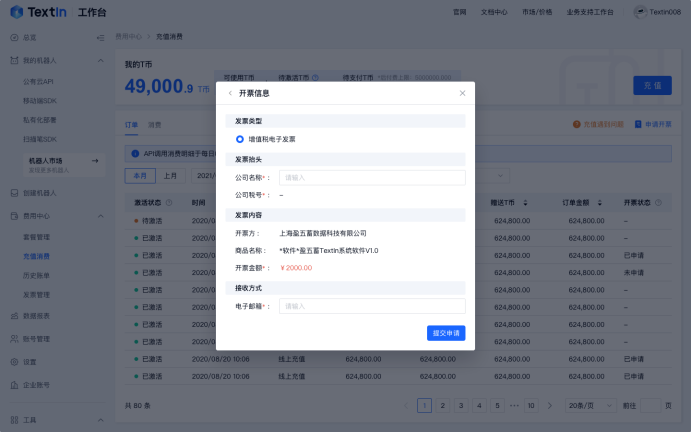The height and width of the screenshot is (432, 692).
Task: Click the 数据报表 sidebar icon
Action: (x=14, y=316)
